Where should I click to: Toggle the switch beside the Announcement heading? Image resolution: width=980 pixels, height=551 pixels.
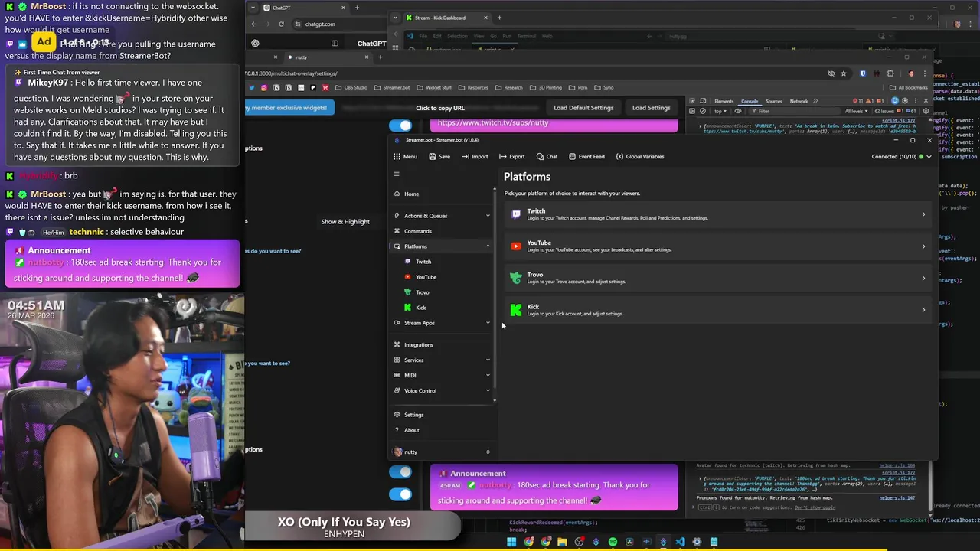click(x=400, y=473)
